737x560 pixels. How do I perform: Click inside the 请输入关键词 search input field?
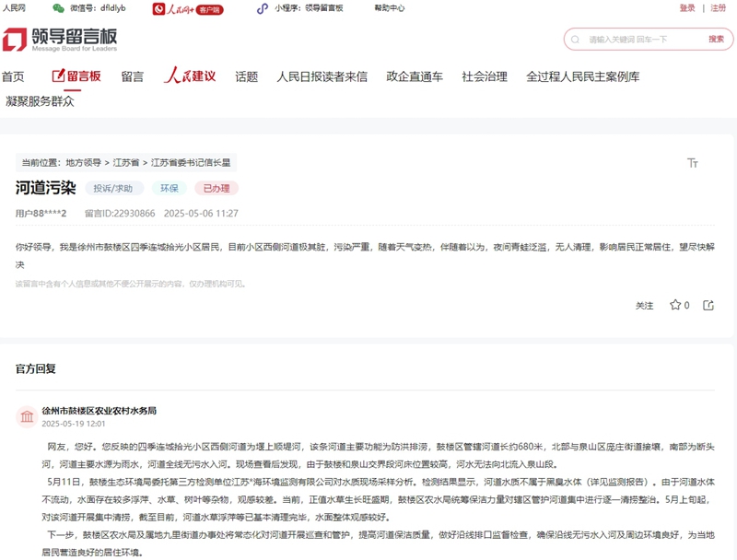[x=626, y=39]
